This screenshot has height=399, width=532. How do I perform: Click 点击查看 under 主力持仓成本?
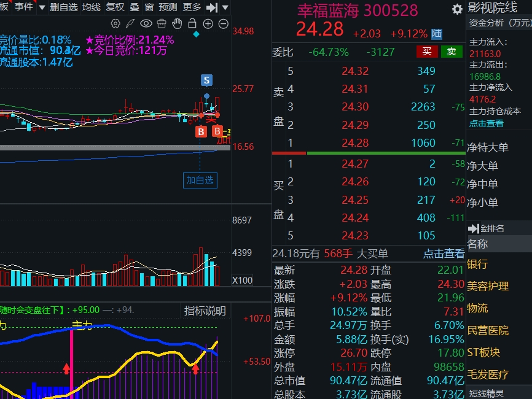pyautogui.click(x=486, y=123)
